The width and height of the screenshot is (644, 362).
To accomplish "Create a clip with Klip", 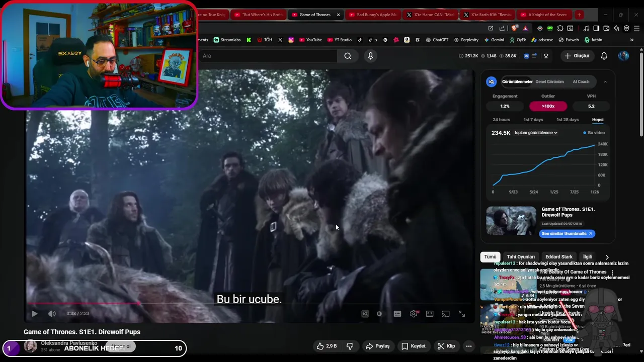I will (x=446, y=346).
